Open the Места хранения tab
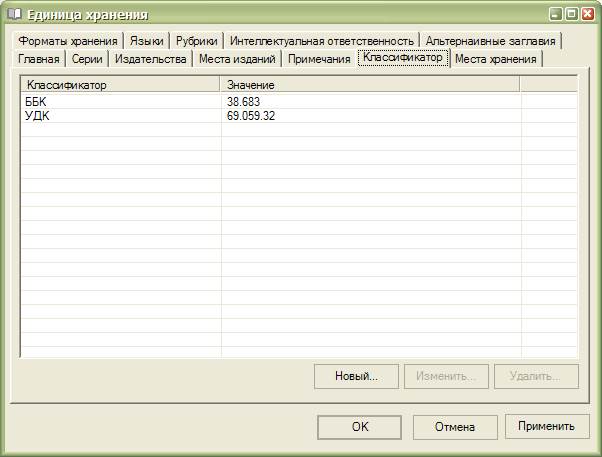Screen dimensions: 602x457 click(x=496, y=60)
